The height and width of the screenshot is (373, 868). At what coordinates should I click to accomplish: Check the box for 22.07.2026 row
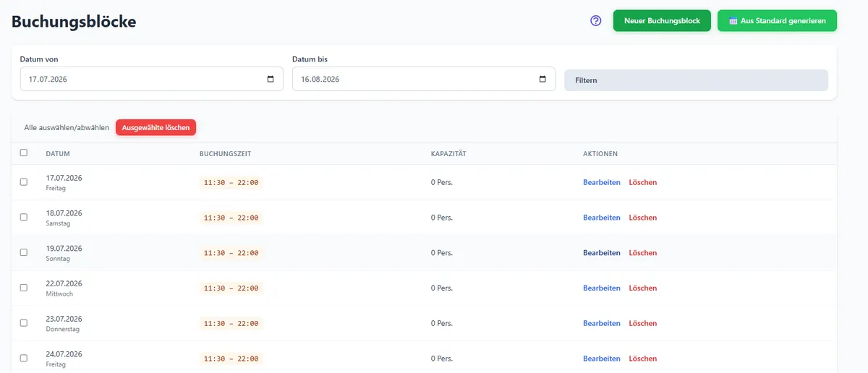point(24,288)
